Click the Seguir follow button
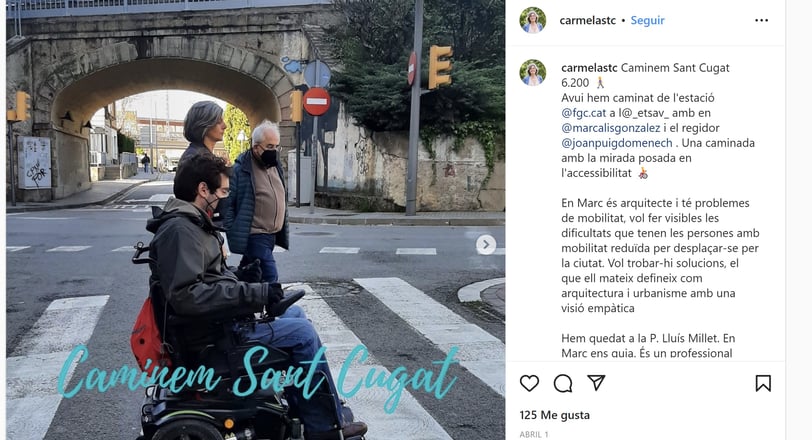This screenshot has width=812, height=440. click(x=647, y=20)
